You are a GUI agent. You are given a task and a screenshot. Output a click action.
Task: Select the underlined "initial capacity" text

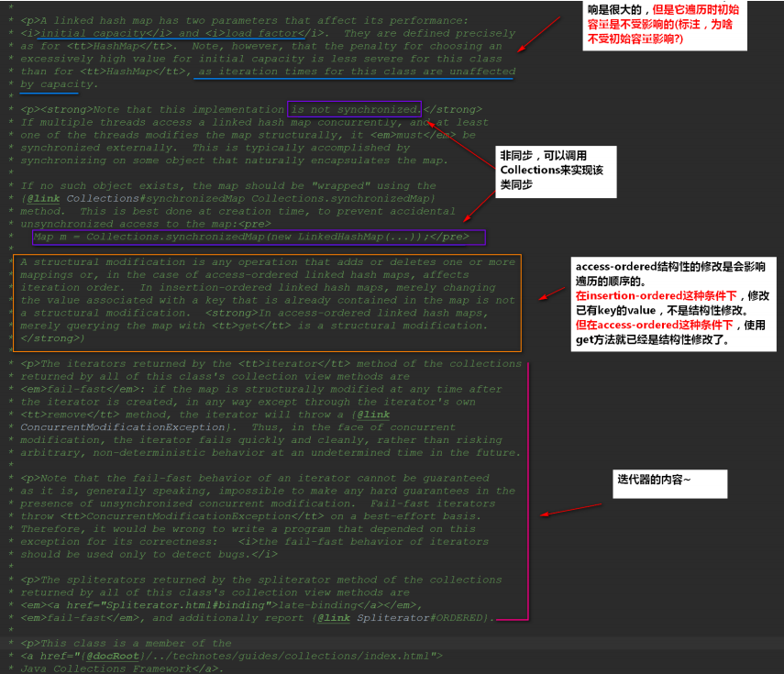tap(93, 34)
